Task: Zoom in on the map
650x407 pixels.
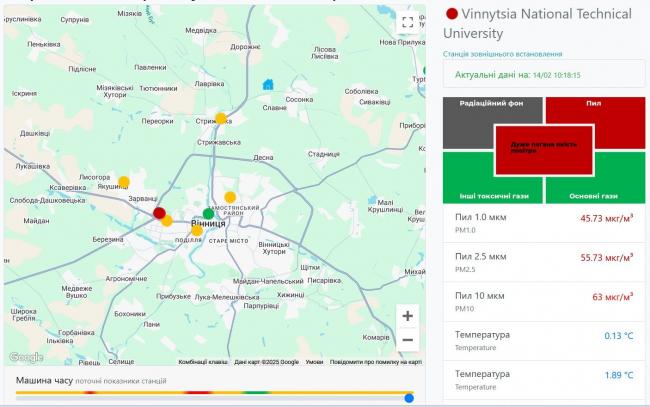Action: point(407,316)
